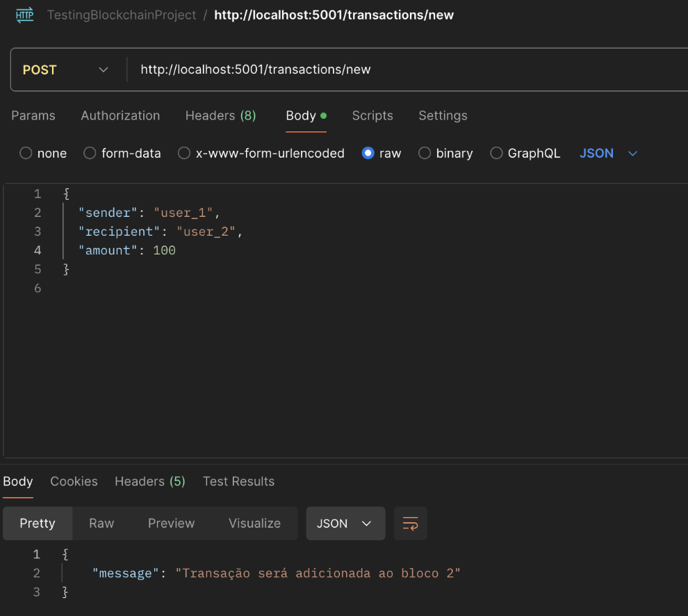Click line number 6 in request editor
The width and height of the screenshot is (688, 616).
(38, 289)
